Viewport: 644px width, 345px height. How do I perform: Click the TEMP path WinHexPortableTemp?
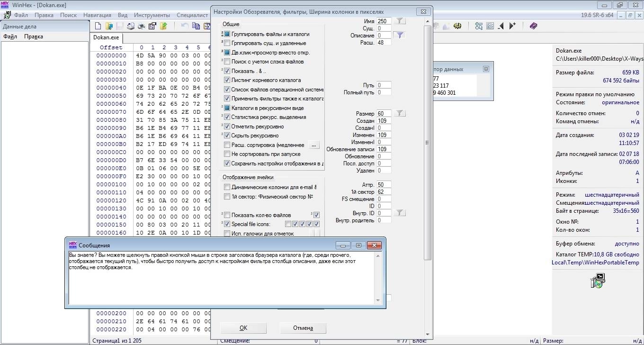[x=595, y=262]
